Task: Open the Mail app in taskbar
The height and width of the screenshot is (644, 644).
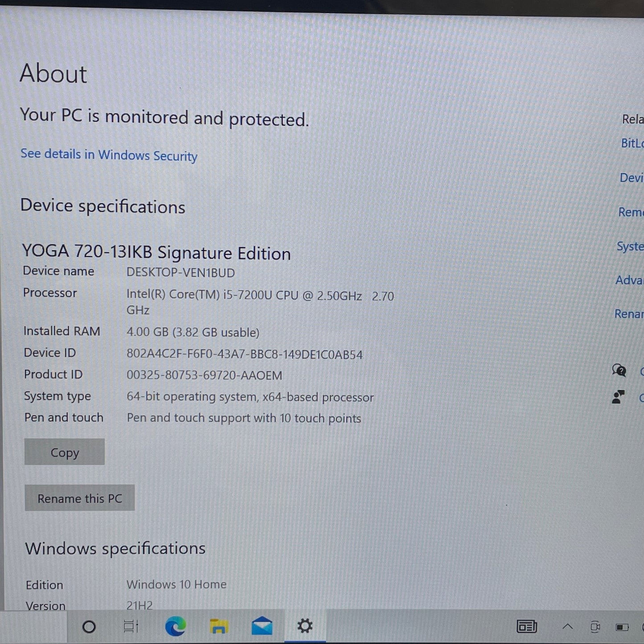Action: coord(262,626)
